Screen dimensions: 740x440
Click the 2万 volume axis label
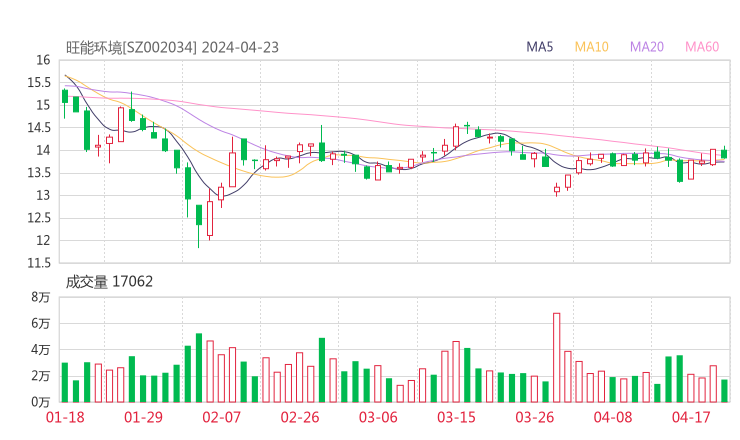point(41,376)
